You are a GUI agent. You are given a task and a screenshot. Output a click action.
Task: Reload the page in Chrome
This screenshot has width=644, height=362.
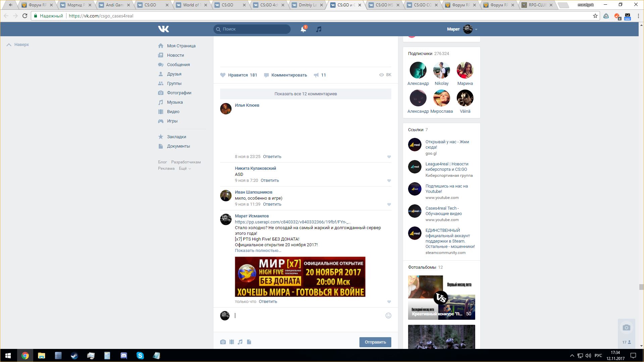click(x=24, y=16)
